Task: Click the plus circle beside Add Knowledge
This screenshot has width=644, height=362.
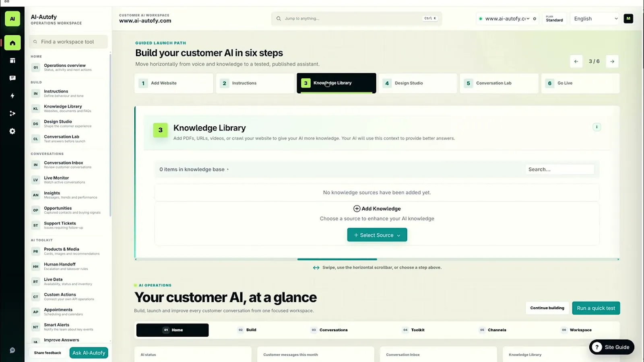Action: coord(357,209)
